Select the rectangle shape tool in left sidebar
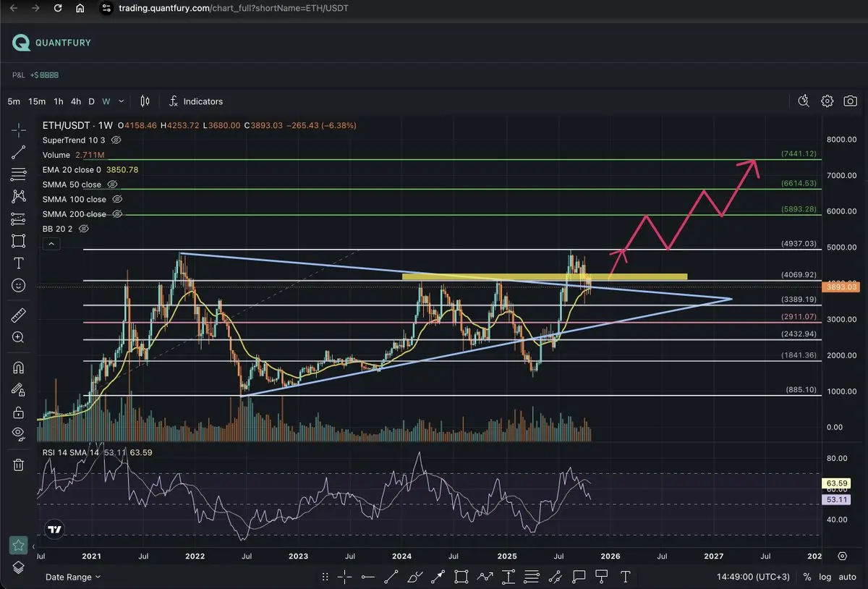 tap(19, 240)
